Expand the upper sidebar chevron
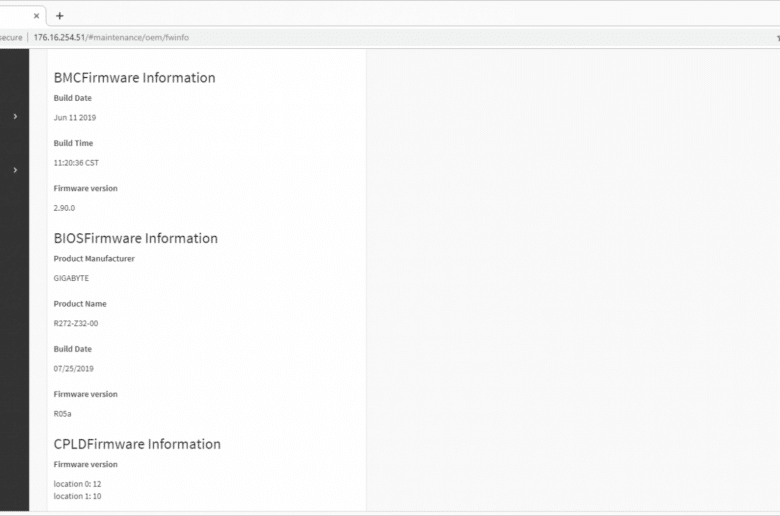This screenshot has height=516, width=780. (x=15, y=116)
